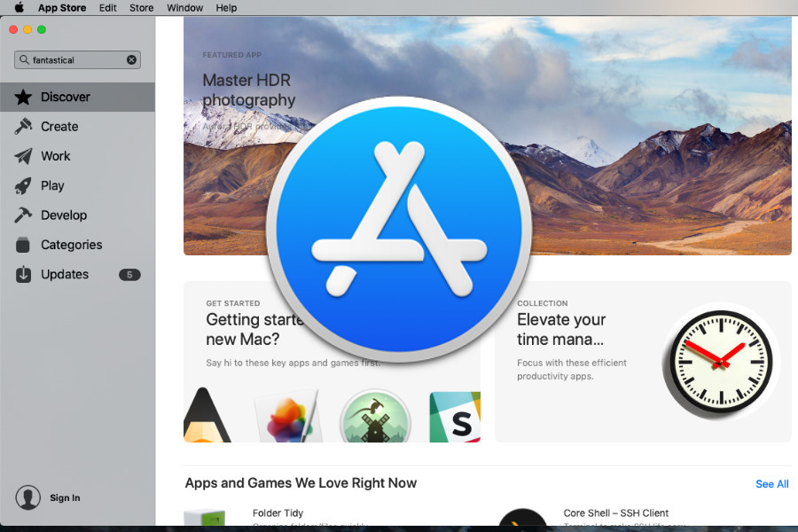Viewport: 798px width, 532px height.
Task: Click See All for Apps and Games
Action: pyautogui.click(x=772, y=484)
